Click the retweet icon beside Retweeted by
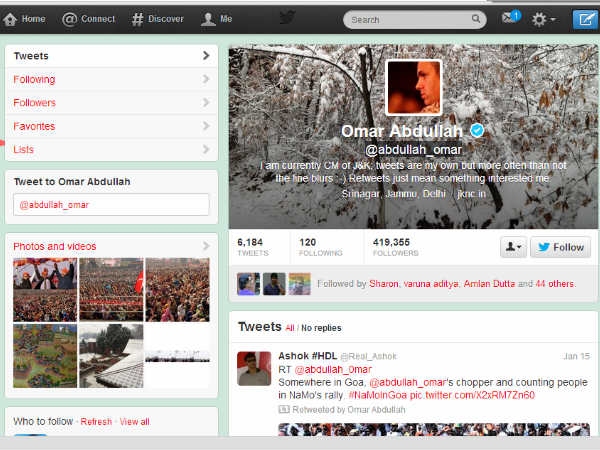Viewport: 600px width, 450px height. coord(284,409)
